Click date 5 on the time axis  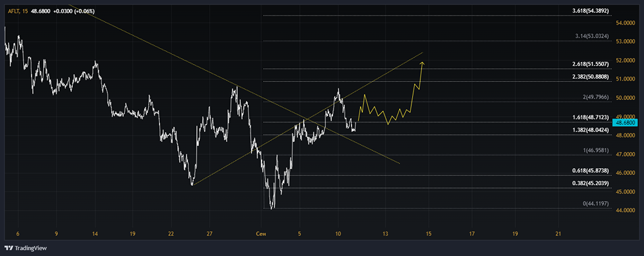[x=300, y=234]
